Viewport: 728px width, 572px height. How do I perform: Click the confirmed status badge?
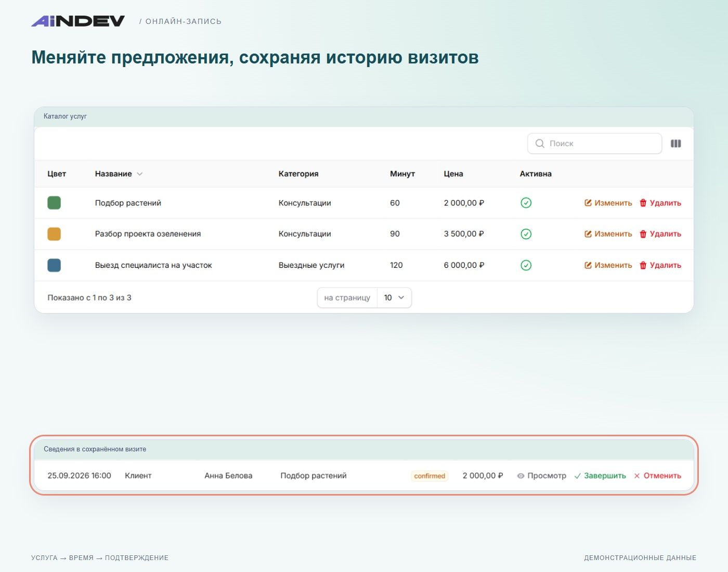[430, 476]
